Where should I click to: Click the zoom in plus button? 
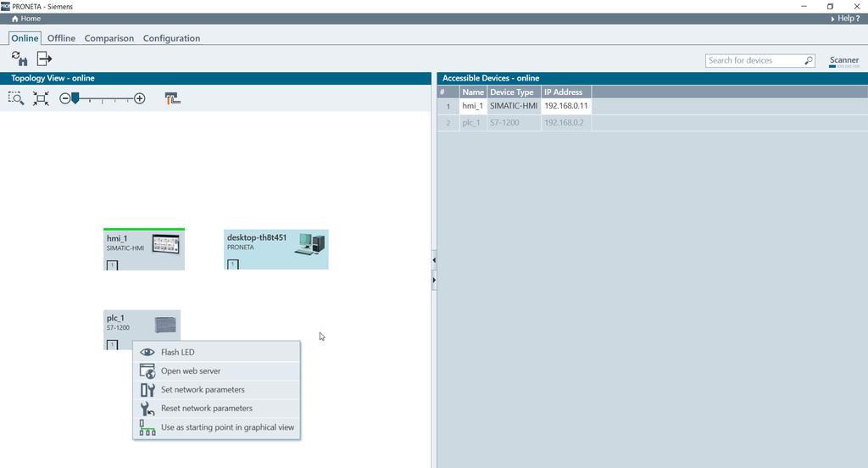[x=140, y=98]
